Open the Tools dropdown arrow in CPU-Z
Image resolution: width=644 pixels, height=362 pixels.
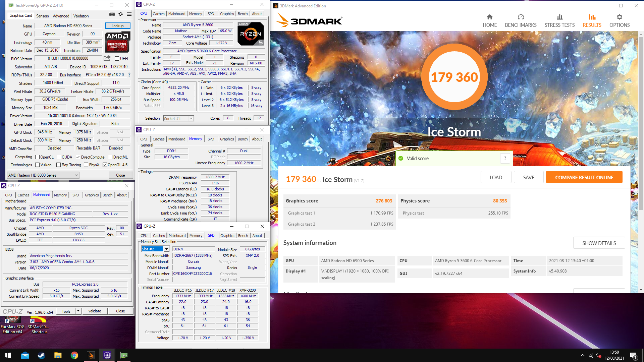[78, 311]
